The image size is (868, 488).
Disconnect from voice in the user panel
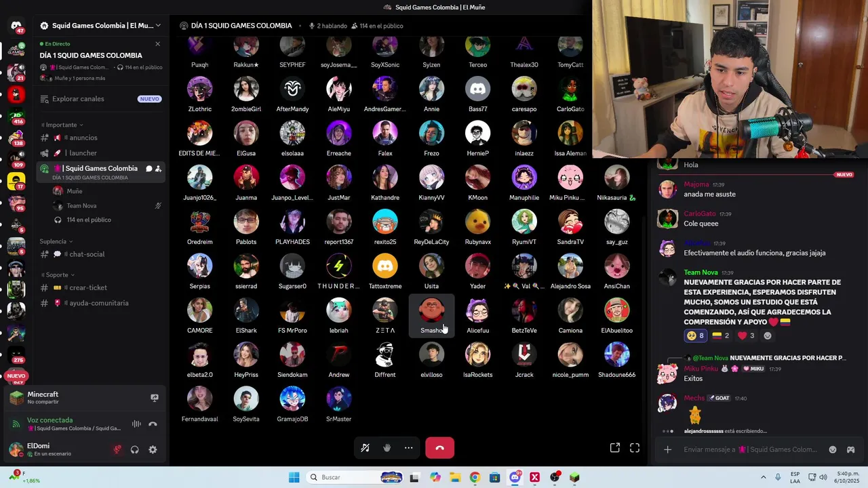153,424
